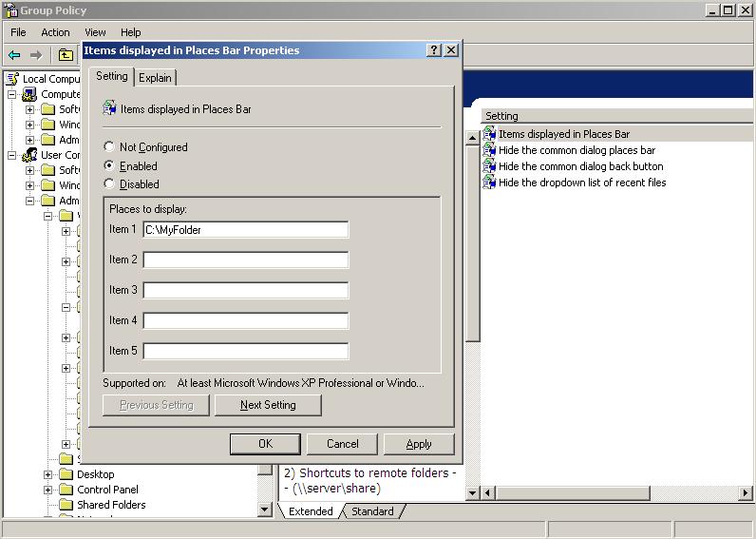The width and height of the screenshot is (756, 539).
Task: Click the policy icon beside Items displayed in Places Bar list row
Action: click(x=489, y=133)
